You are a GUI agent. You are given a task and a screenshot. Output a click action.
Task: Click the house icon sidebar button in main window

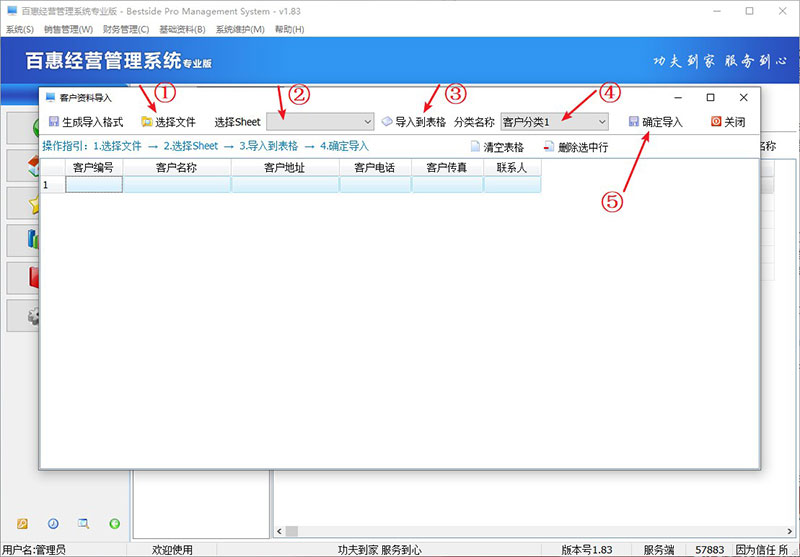pos(23,165)
